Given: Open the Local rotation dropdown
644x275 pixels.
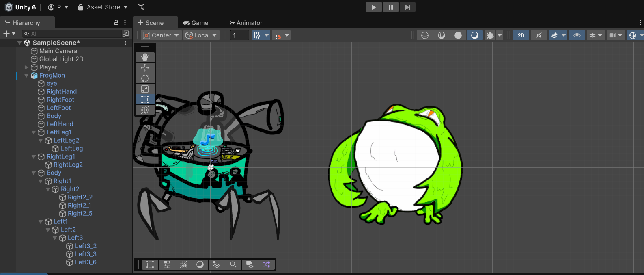Looking at the screenshot, I should pyautogui.click(x=202, y=35).
